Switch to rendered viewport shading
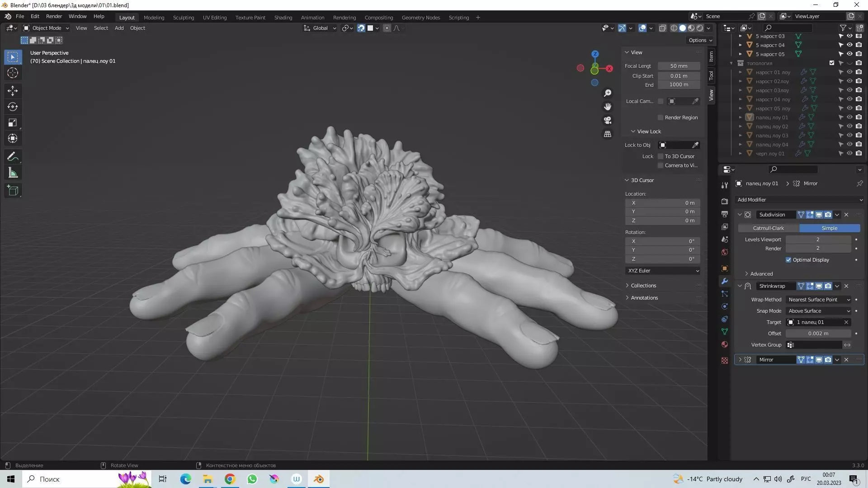868x488 pixels. pyautogui.click(x=700, y=28)
